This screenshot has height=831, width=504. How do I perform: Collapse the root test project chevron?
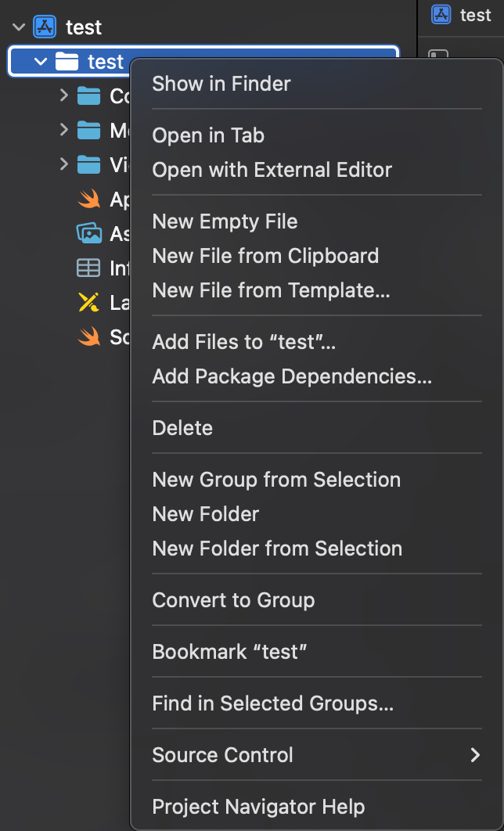(19, 27)
